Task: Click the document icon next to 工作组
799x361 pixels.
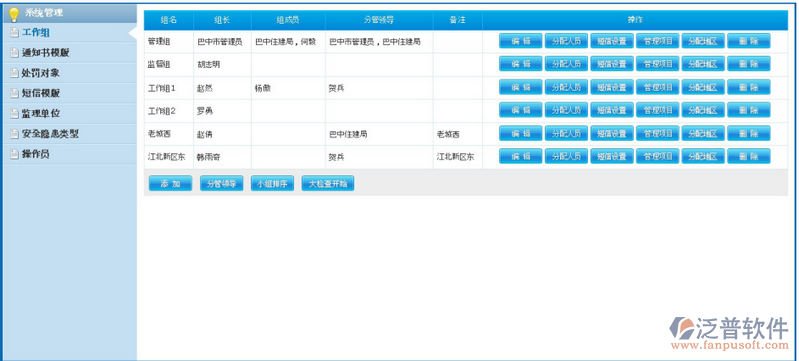Action: tap(14, 33)
